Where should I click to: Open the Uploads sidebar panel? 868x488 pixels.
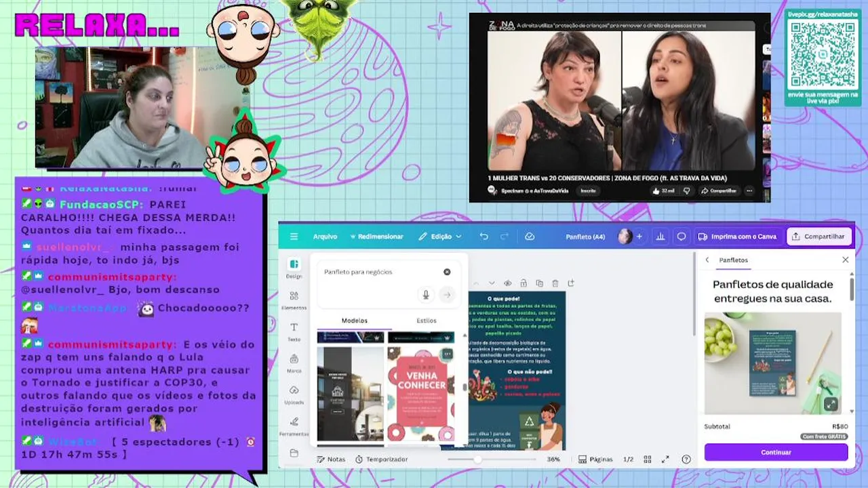[294, 394]
